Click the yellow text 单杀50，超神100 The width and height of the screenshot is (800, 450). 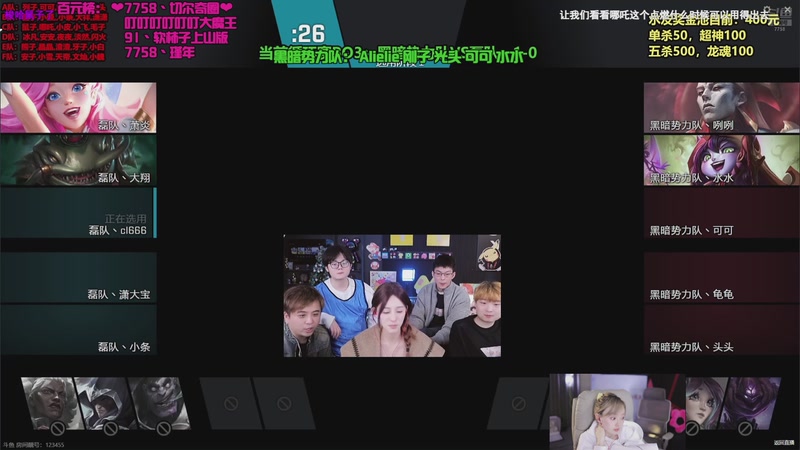(697, 36)
